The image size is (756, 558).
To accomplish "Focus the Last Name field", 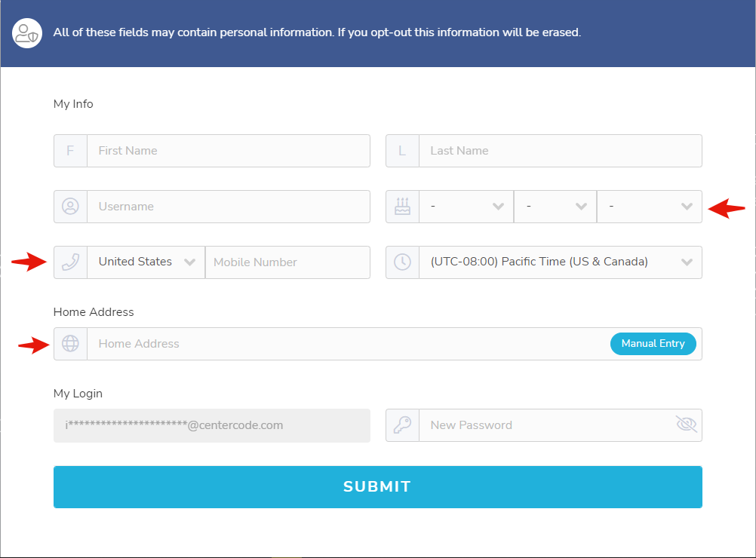I will [x=561, y=151].
